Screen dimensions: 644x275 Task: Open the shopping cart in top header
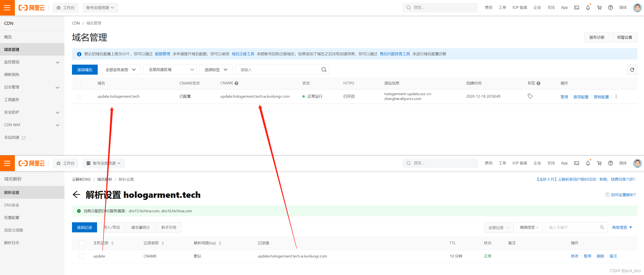tap(599, 8)
